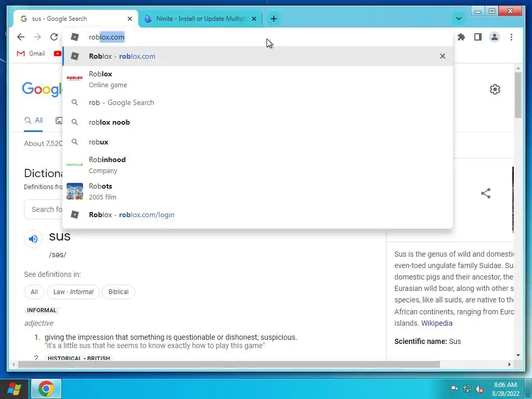532x399 pixels.
Task: Select Robinhood Company suggestion
Action: coord(258,165)
